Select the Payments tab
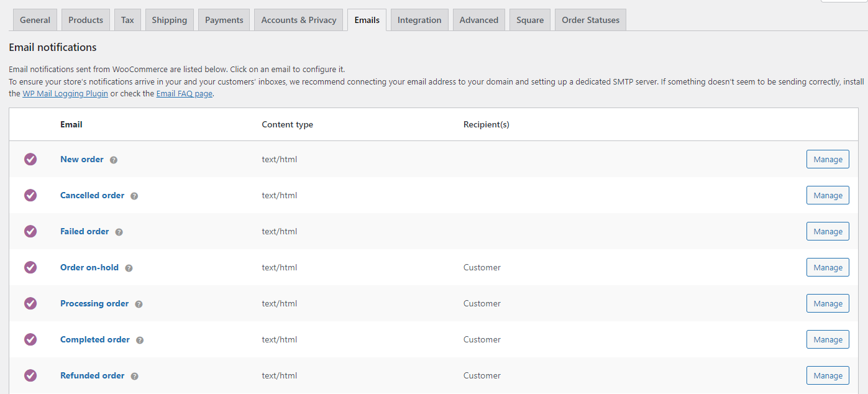The height and width of the screenshot is (394, 868). click(x=224, y=20)
